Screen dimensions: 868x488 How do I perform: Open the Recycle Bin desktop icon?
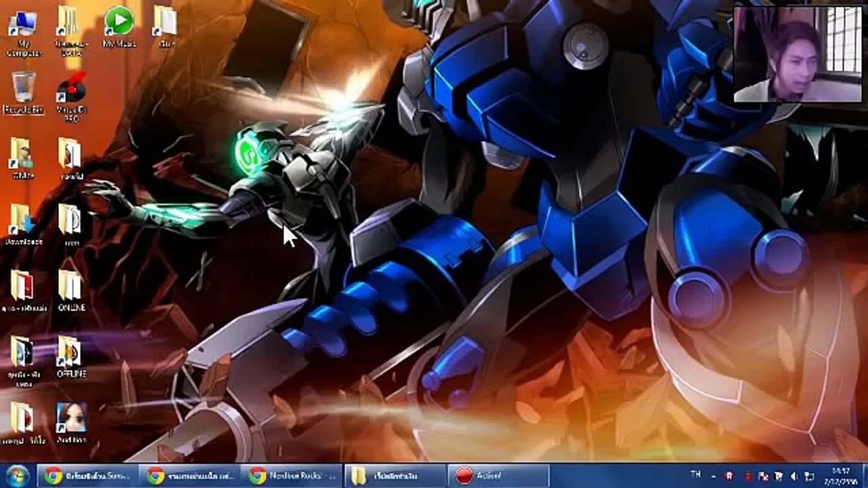[23, 93]
